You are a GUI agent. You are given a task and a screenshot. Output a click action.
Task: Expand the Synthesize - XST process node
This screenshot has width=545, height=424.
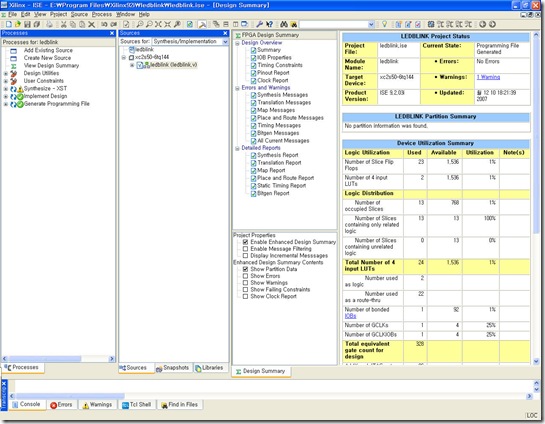click(x=6, y=89)
